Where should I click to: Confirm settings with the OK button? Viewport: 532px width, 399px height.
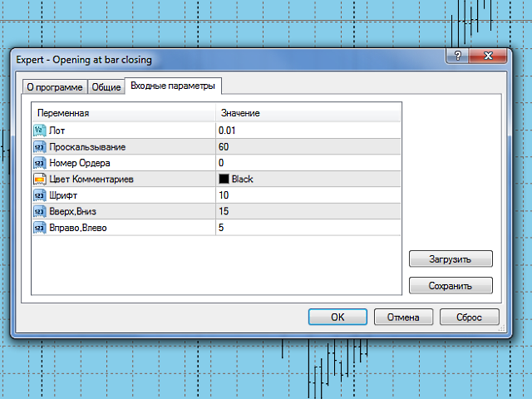(x=337, y=317)
